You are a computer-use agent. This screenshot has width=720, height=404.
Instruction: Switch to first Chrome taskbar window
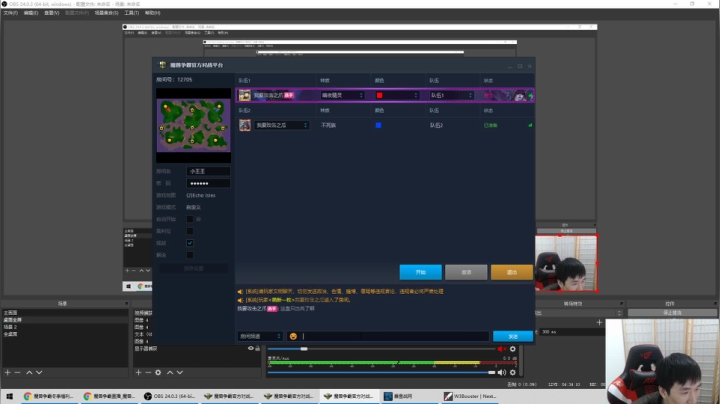(x=49, y=396)
